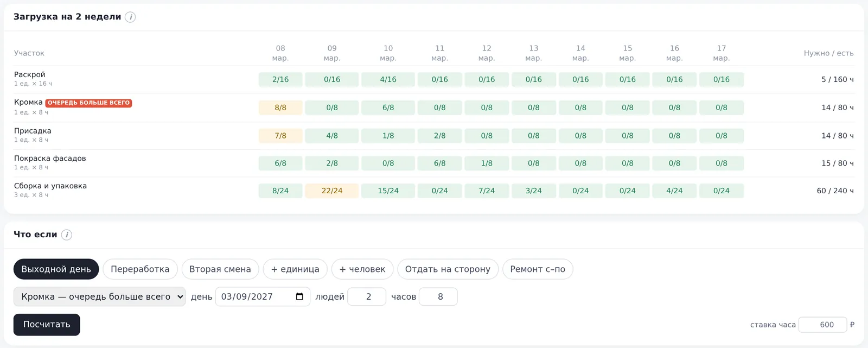868x348 pixels.
Task: Click the Раскрой row label
Action: (x=30, y=75)
